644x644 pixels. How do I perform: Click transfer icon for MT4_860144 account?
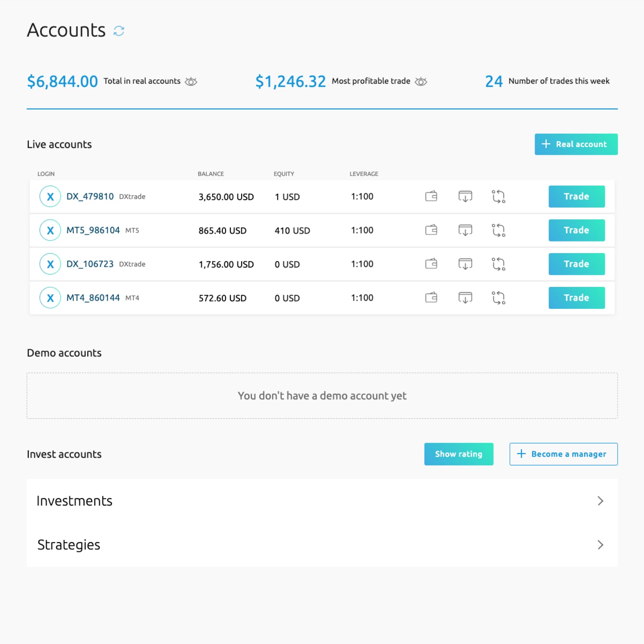[x=498, y=298]
